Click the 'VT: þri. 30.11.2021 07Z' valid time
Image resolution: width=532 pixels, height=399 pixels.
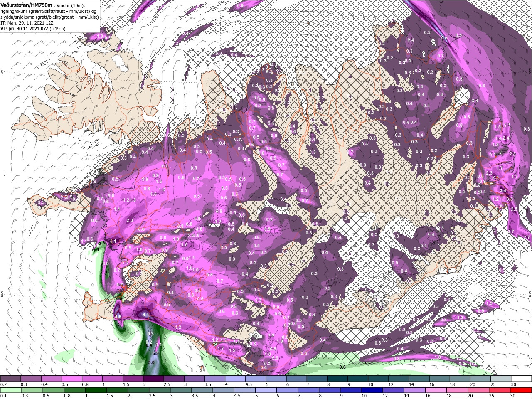pos(24,29)
